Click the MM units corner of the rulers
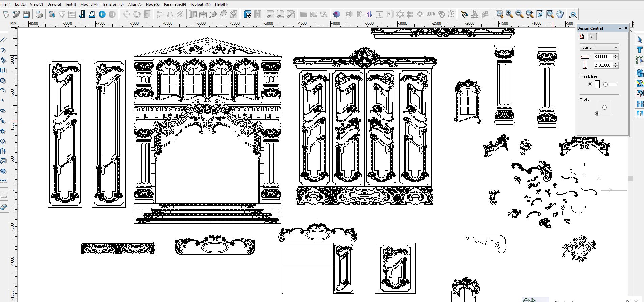This screenshot has height=302, width=644. pyautogui.click(x=13, y=24)
